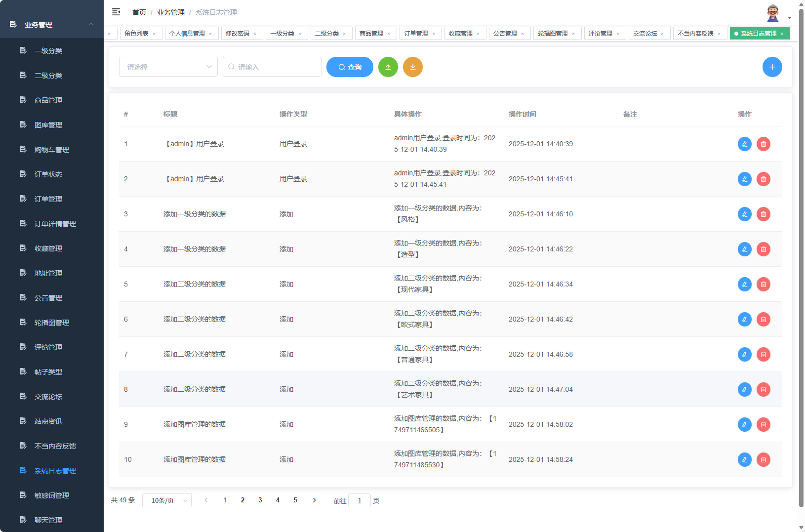Delete log row 10 using trash icon
This screenshot has width=805, height=532.
763,460
